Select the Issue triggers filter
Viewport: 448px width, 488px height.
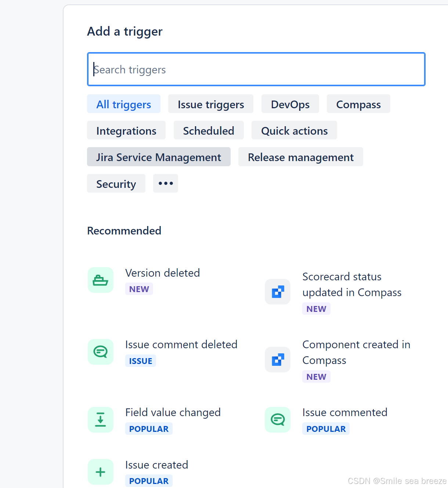coord(211,104)
